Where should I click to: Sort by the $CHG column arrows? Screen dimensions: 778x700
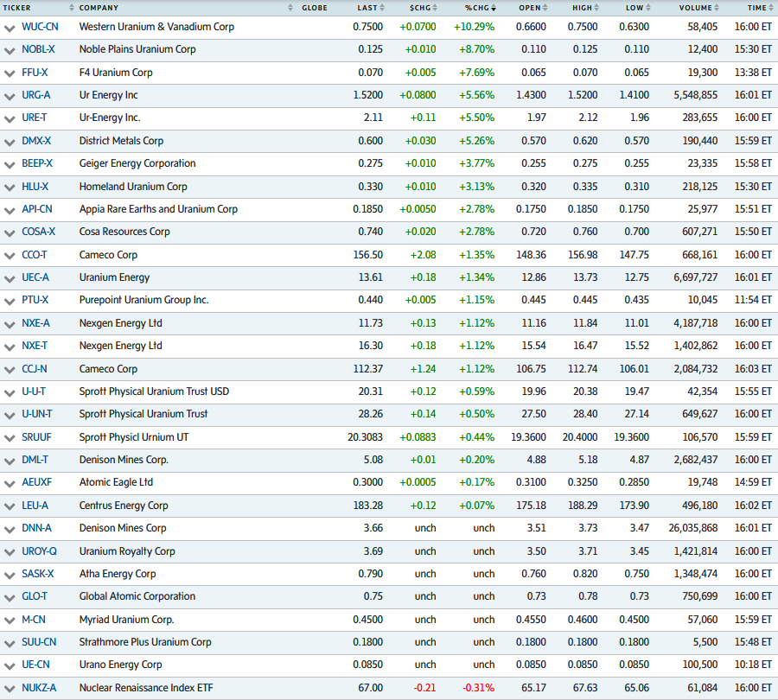click(435, 8)
